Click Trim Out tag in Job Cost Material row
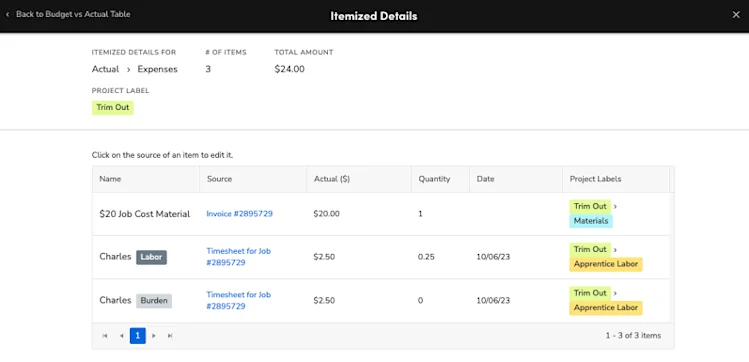 pyautogui.click(x=590, y=206)
